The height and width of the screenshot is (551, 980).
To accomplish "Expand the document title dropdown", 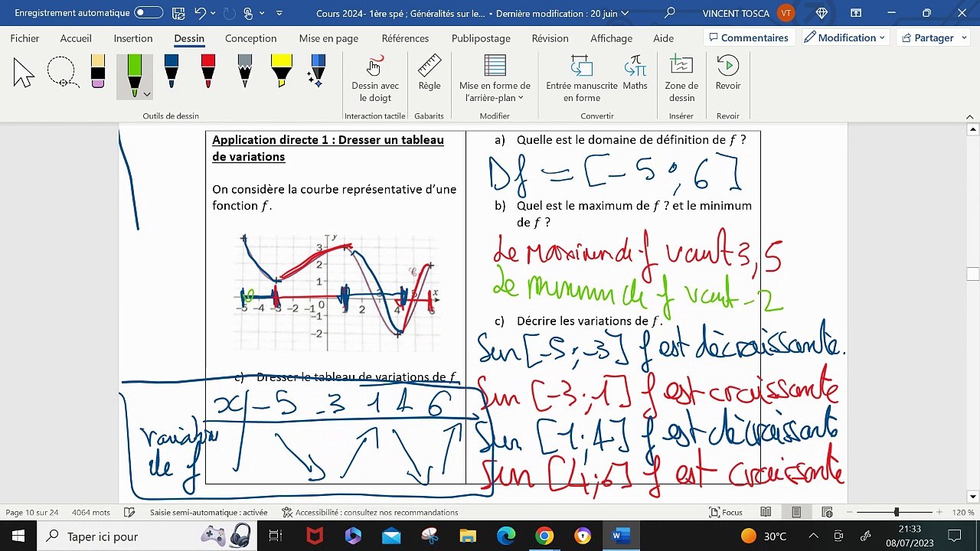I will tap(625, 13).
